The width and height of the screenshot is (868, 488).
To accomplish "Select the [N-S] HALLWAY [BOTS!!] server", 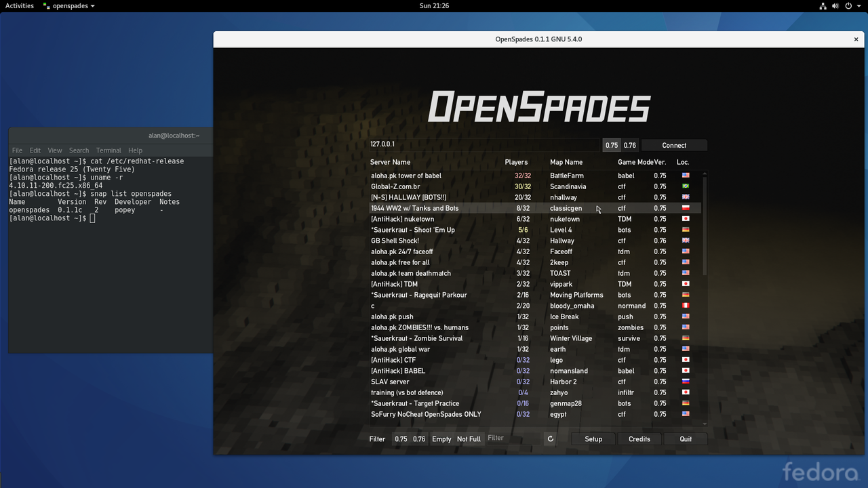I will point(534,197).
